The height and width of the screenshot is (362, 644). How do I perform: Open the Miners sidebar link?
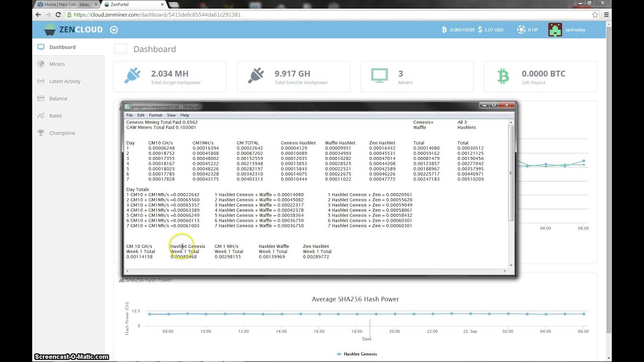click(x=57, y=64)
